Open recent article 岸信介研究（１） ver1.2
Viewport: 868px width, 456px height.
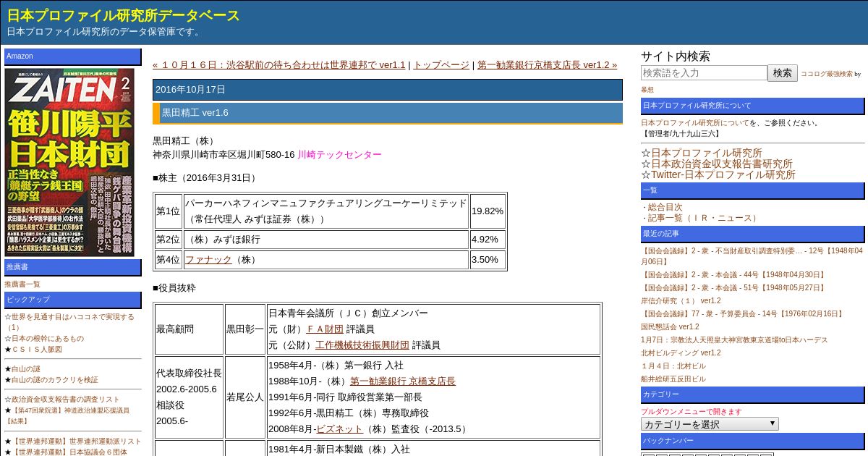pos(681,301)
